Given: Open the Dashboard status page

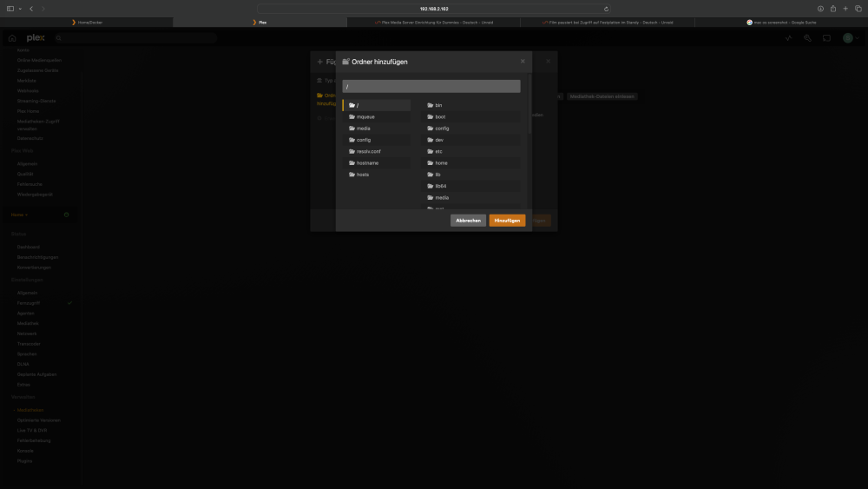Looking at the screenshot, I should [x=29, y=247].
